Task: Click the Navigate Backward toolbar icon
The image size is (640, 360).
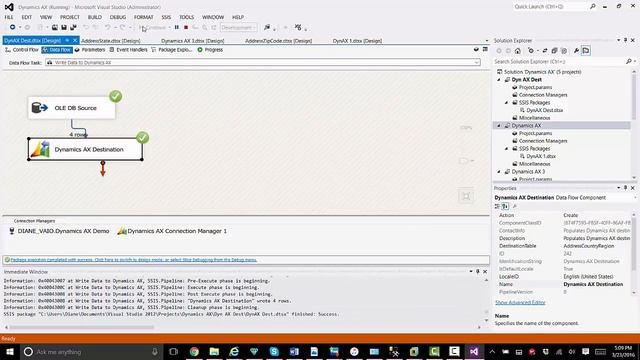Action: click(x=13, y=27)
